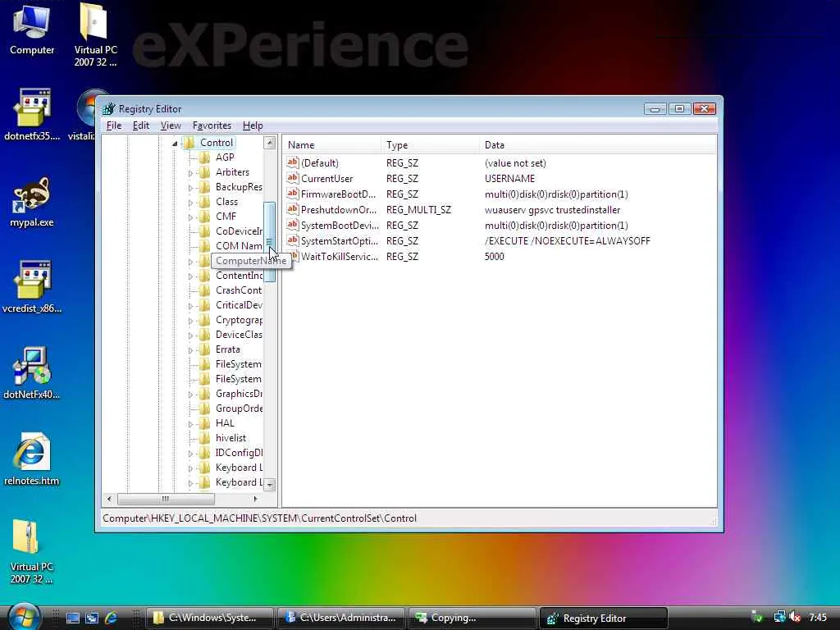Open the Virtual PC 2007 folder at top

[x=95, y=34]
